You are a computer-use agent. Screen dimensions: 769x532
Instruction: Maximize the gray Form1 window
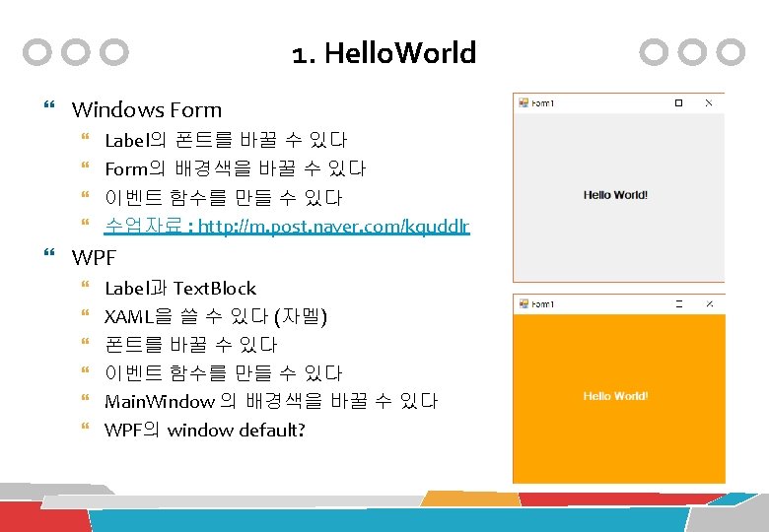click(x=678, y=102)
